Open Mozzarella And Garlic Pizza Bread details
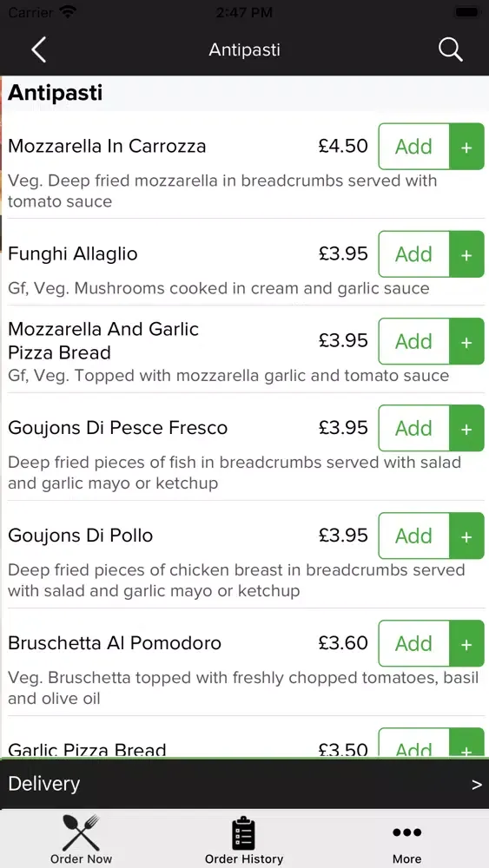This screenshot has width=489, height=868. pyautogui.click(x=103, y=340)
